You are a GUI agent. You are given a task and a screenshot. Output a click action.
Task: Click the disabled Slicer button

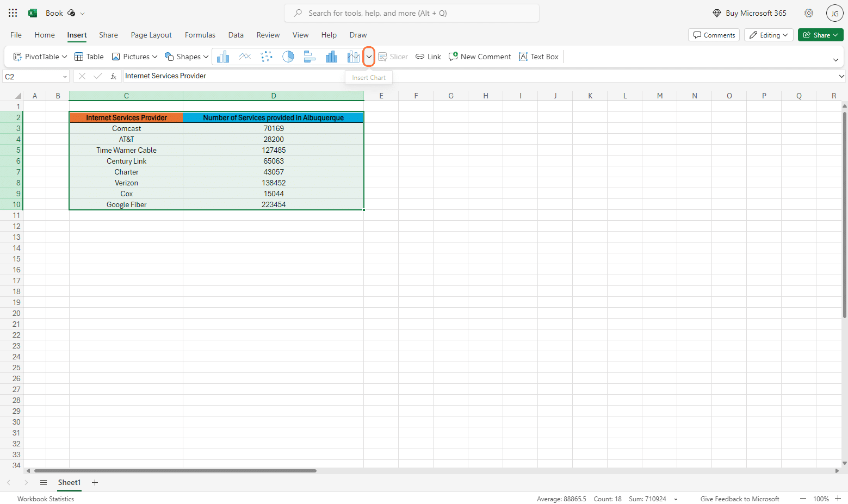(x=393, y=57)
